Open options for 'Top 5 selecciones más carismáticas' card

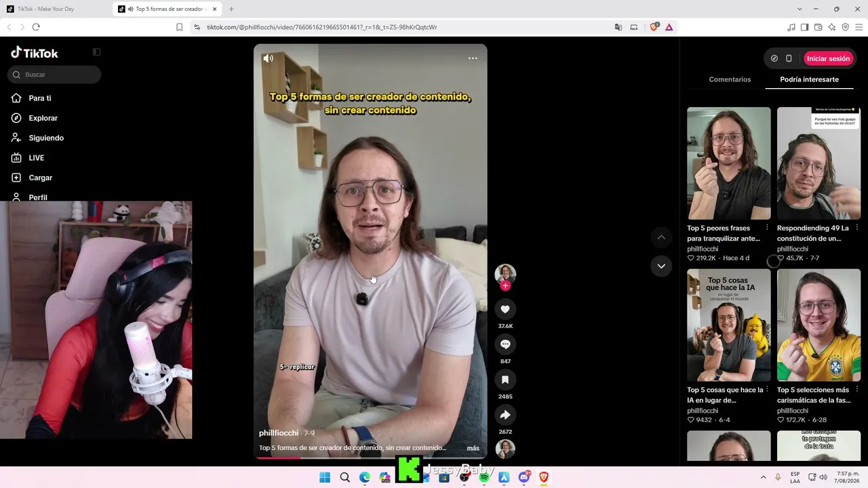856,390
